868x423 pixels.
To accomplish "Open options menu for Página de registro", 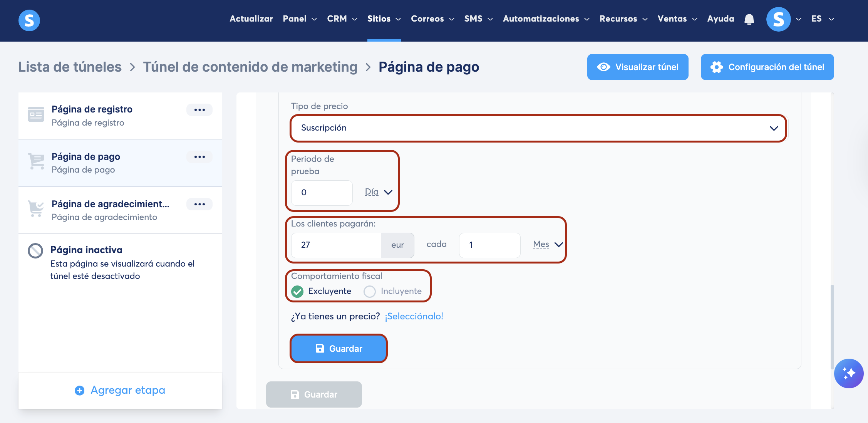I will [x=199, y=110].
